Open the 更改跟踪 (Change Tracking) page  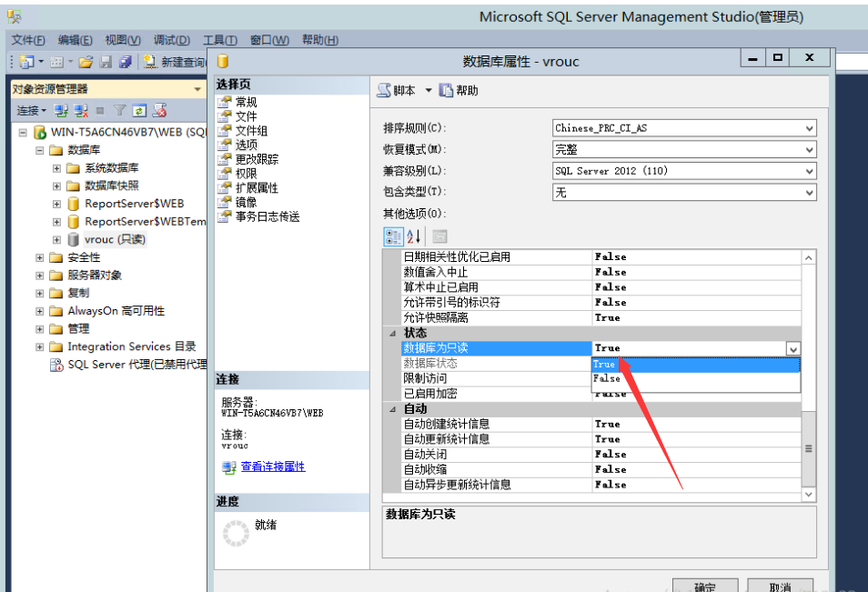pos(257,159)
